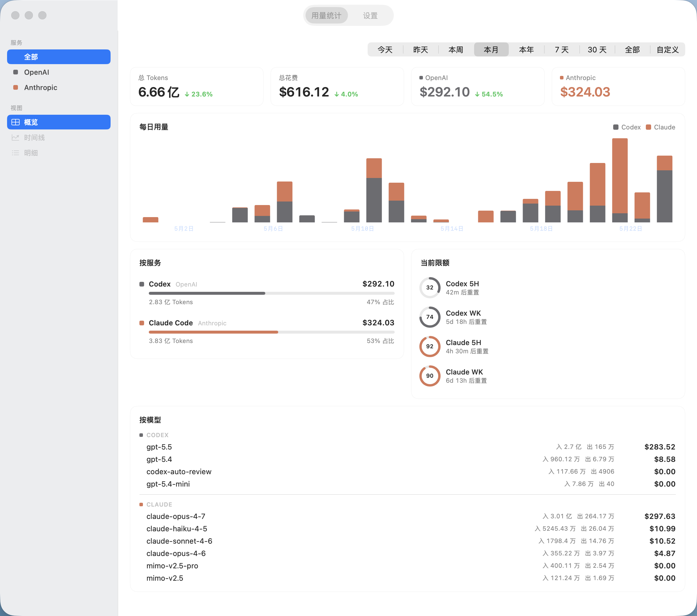
Task: Switch to the 设置 tab
Action: coord(370,16)
